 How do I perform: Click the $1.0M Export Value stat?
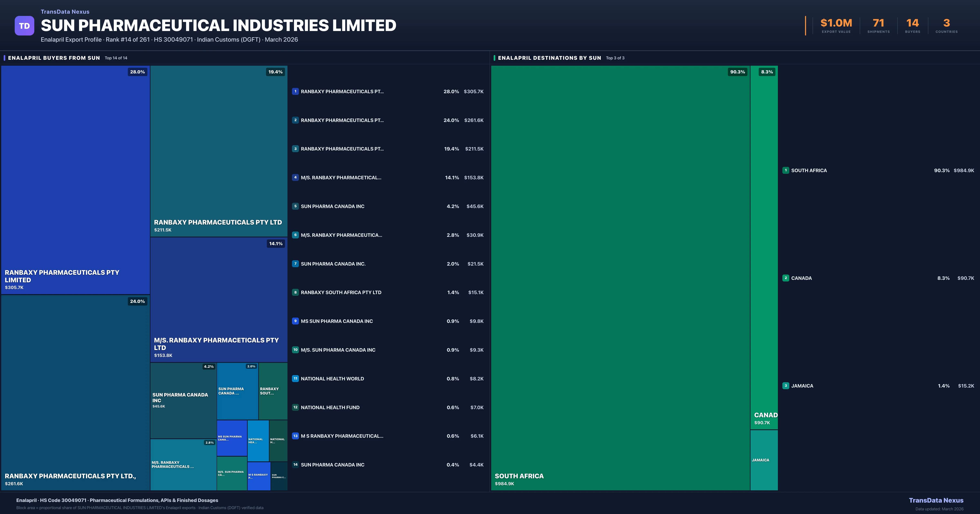click(x=836, y=26)
